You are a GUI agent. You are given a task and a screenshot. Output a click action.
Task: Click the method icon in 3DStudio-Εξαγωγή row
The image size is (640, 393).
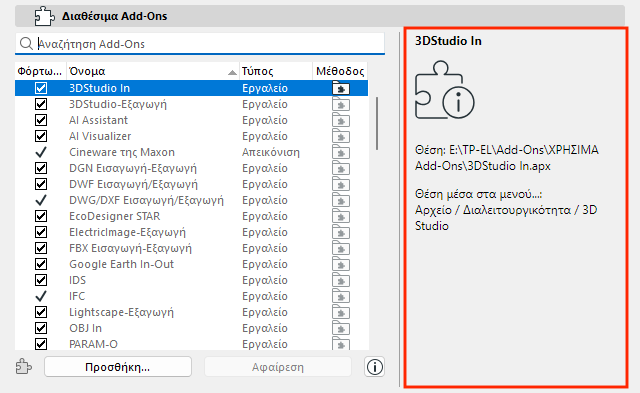[x=341, y=104]
